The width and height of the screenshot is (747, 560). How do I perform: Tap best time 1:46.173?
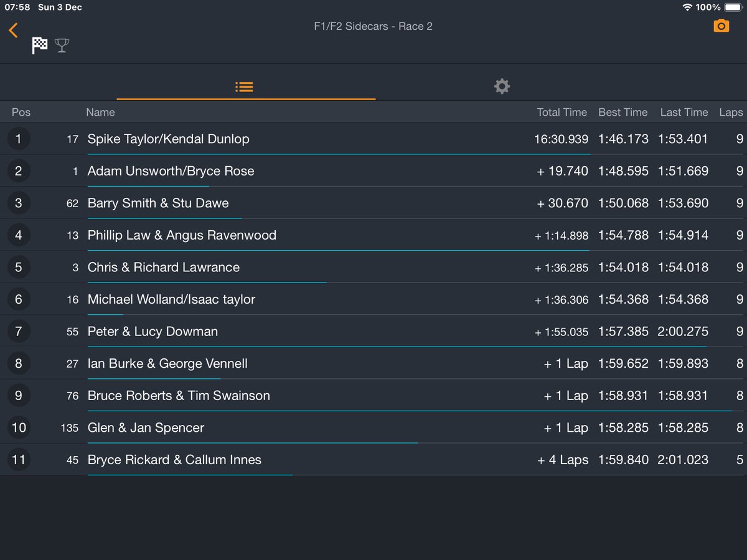623,139
